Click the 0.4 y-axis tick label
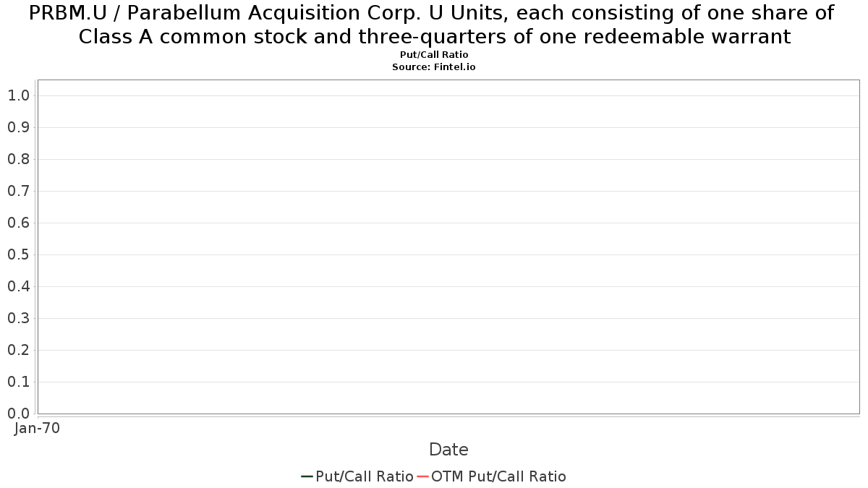868x488 pixels. pos(18,286)
